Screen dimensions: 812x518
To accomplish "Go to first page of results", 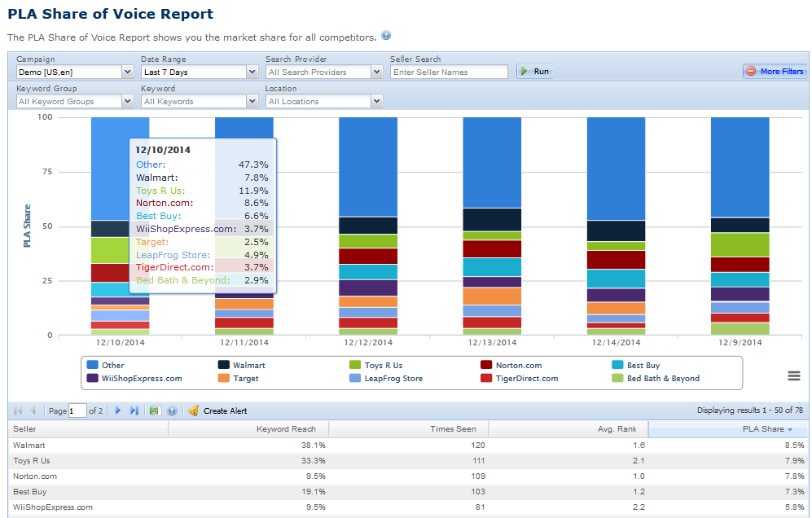I will [18, 410].
